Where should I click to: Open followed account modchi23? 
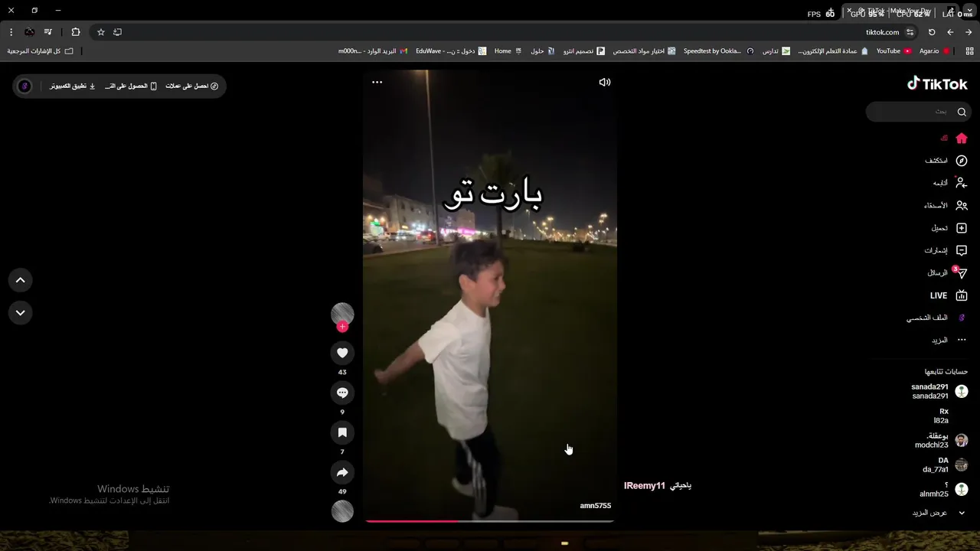click(x=941, y=440)
